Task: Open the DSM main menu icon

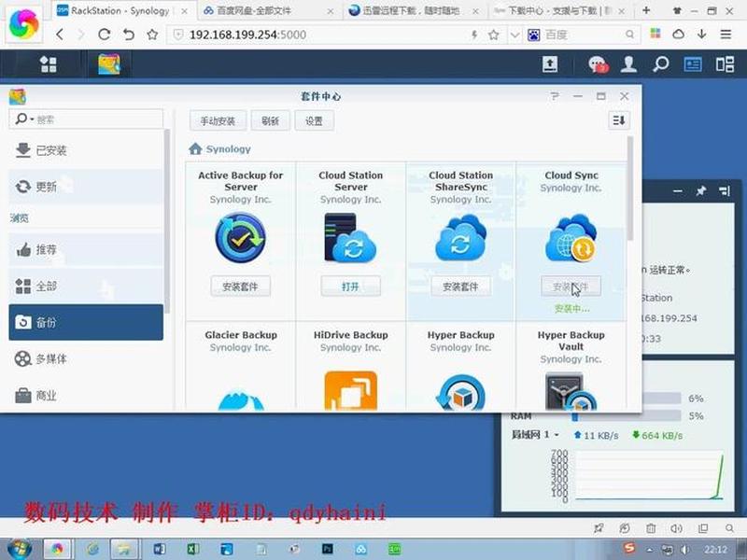Action: (49, 64)
